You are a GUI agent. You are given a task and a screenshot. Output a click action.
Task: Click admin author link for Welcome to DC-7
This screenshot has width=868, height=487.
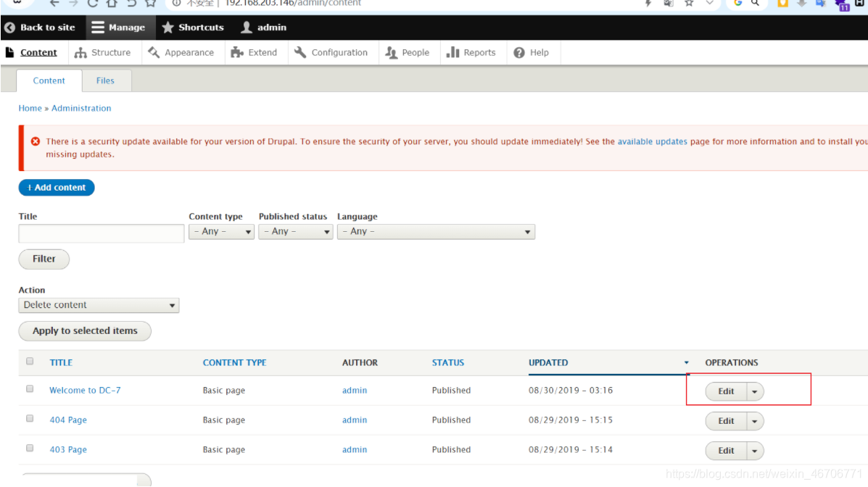[355, 390]
